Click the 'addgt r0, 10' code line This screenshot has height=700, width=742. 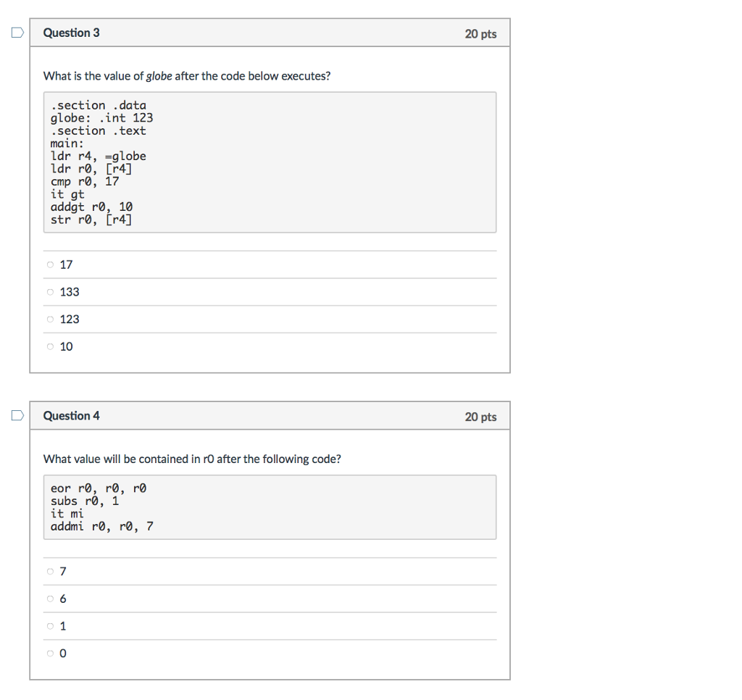[x=92, y=207]
